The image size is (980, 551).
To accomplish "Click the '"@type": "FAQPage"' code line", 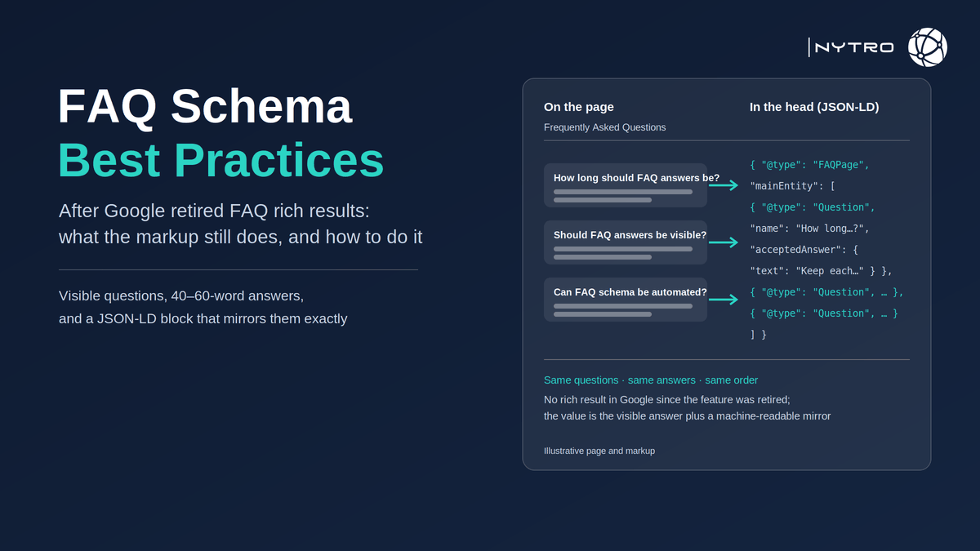I will click(810, 165).
